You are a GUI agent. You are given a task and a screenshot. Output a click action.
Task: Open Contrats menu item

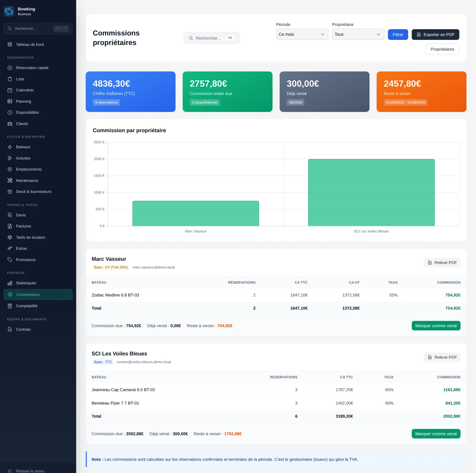tap(38, 329)
